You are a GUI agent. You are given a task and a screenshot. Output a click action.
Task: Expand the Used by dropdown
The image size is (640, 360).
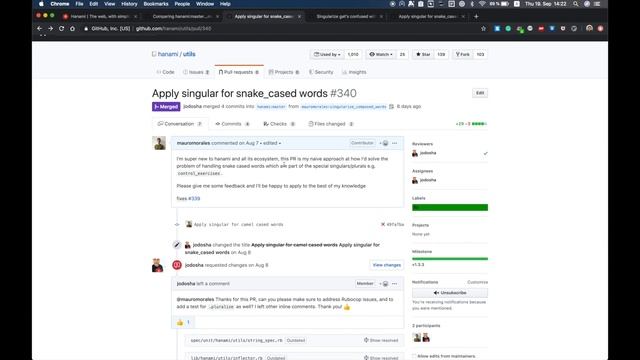[327, 54]
